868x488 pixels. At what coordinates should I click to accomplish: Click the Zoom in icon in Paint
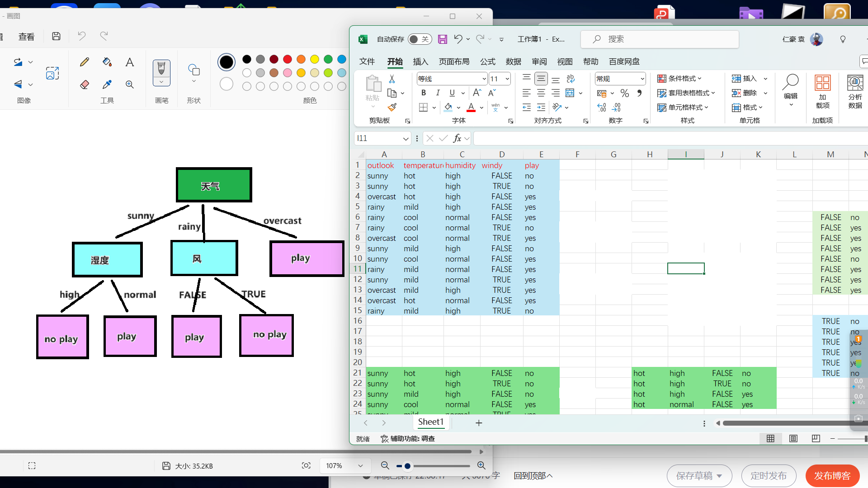[481, 465]
